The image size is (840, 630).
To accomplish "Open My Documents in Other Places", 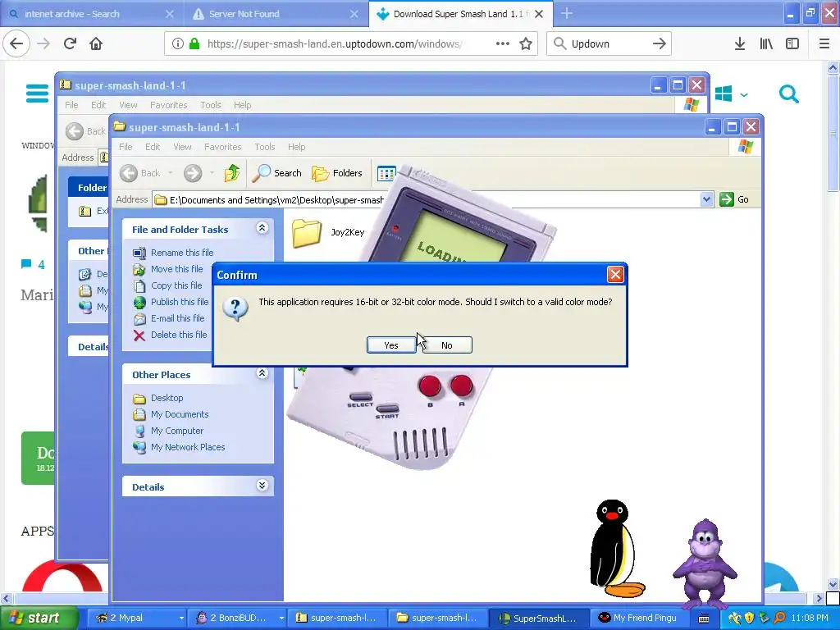I will coord(180,414).
